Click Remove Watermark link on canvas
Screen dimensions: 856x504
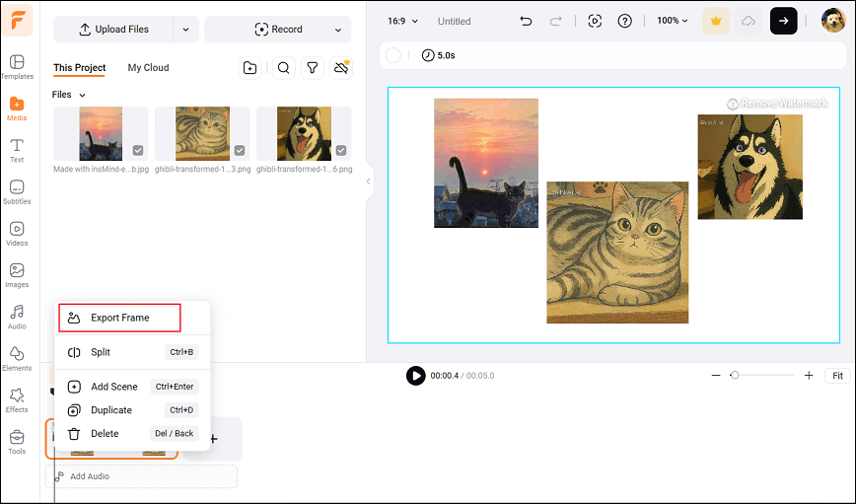pyautogui.click(x=777, y=104)
